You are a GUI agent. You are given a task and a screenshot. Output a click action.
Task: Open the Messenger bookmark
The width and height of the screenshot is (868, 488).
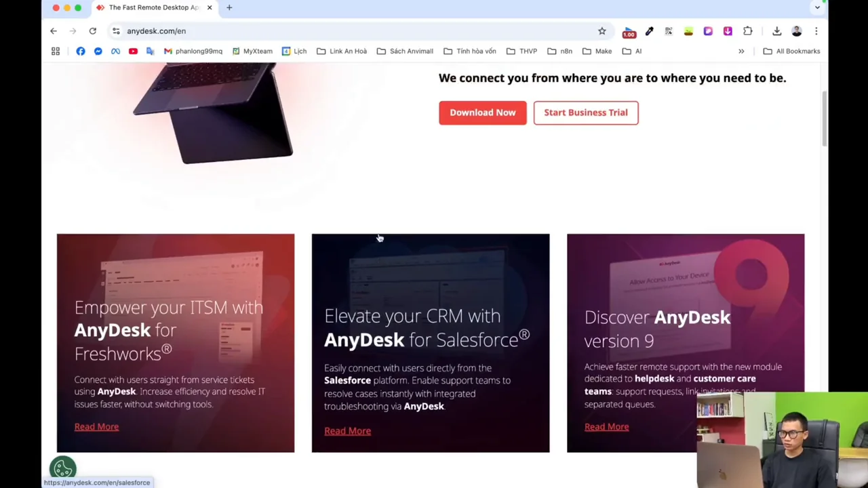[x=98, y=51]
